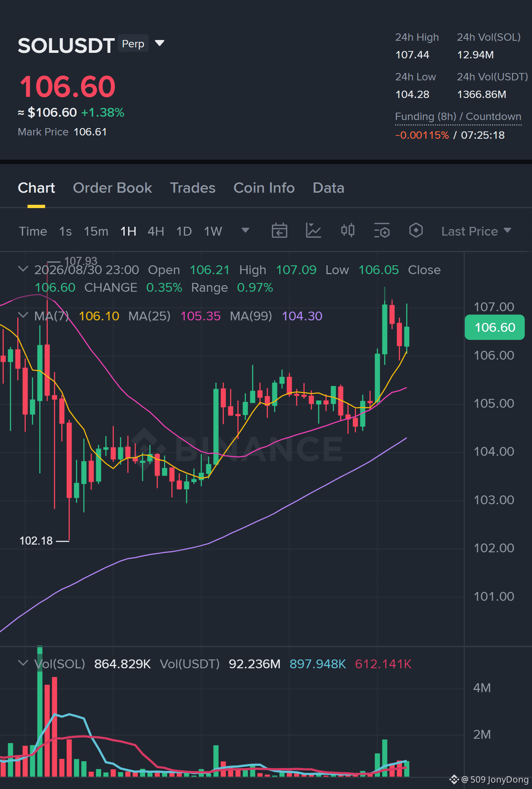Select the 1s interval
The image size is (532, 789).
point(65,231)
